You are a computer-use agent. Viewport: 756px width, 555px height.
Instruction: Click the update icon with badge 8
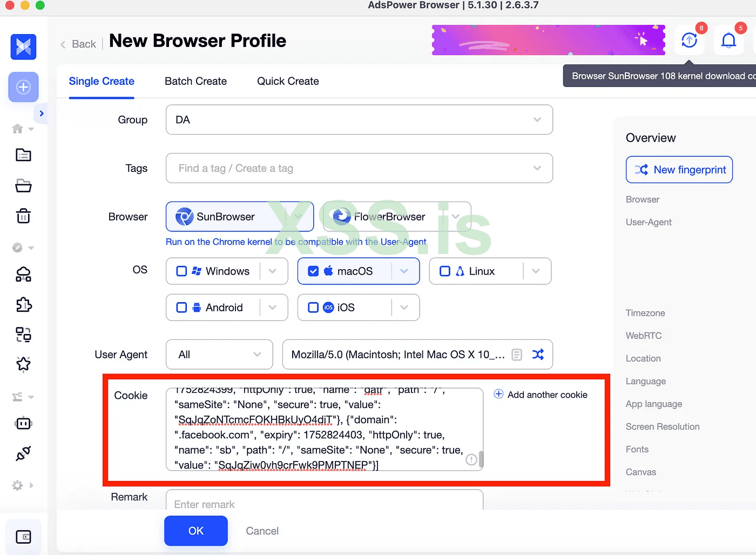[x=690, y=40]
